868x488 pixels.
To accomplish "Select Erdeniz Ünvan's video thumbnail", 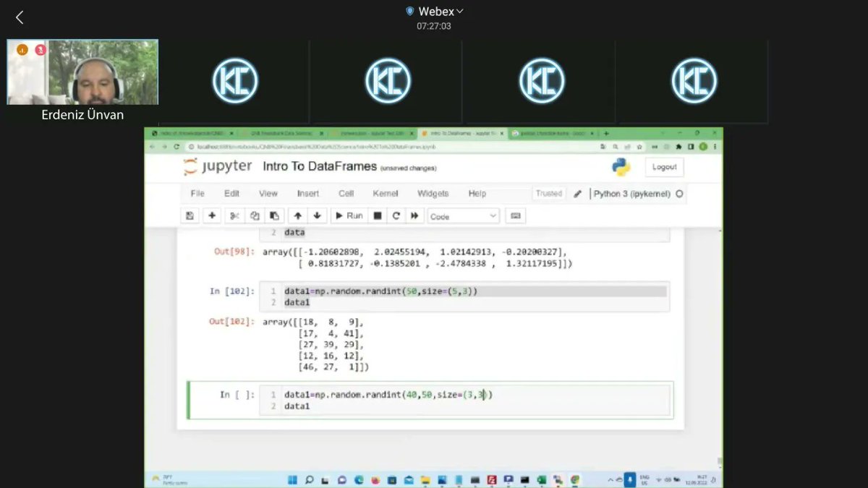I will [82, 72].
